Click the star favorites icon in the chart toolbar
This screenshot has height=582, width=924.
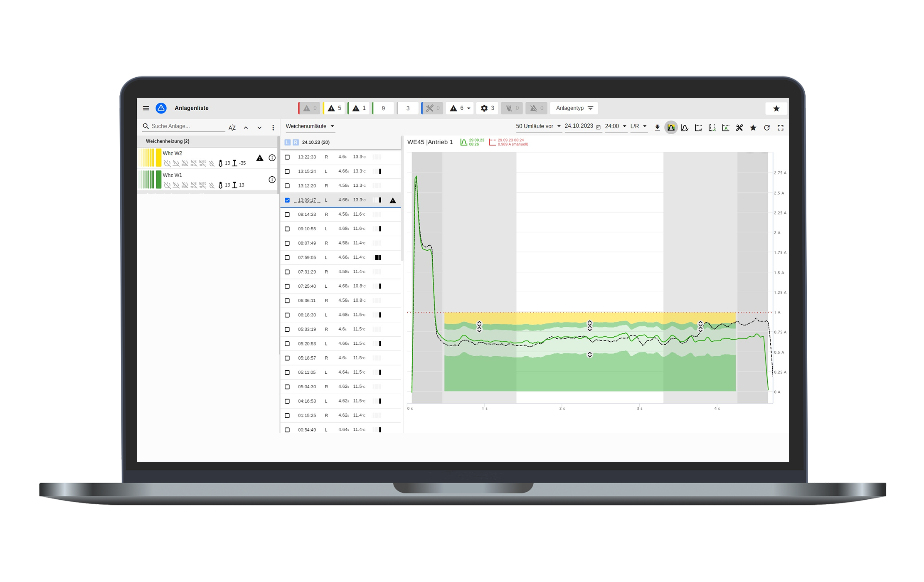tap(753, 128)
